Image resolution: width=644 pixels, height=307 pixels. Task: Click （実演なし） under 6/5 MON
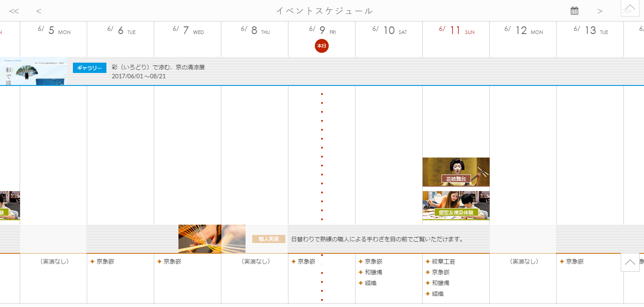[x=54, y=261]
